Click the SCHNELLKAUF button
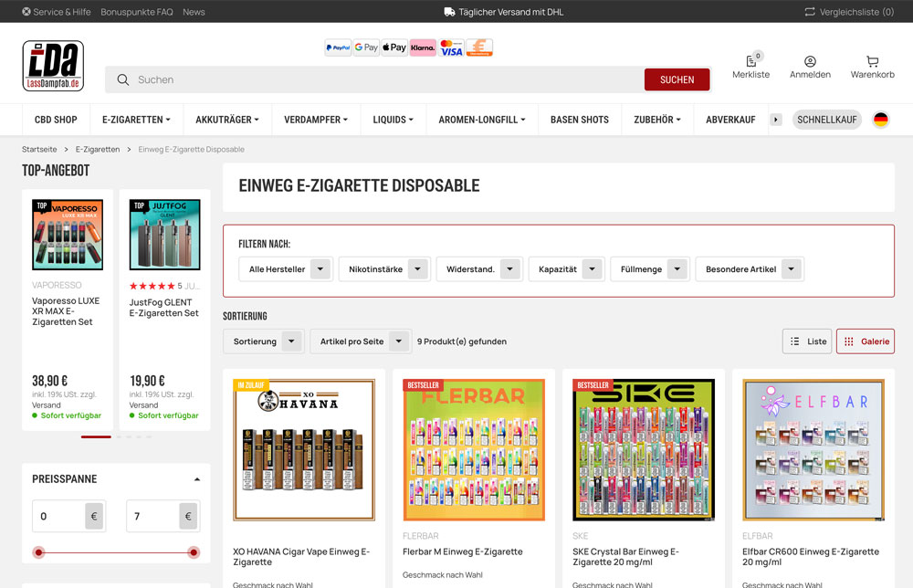Screen dimensions: 913x588 [827, 120]
